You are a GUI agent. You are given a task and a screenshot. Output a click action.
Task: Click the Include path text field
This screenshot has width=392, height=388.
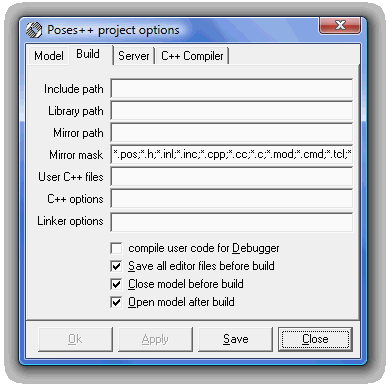(x=232, y=89)
